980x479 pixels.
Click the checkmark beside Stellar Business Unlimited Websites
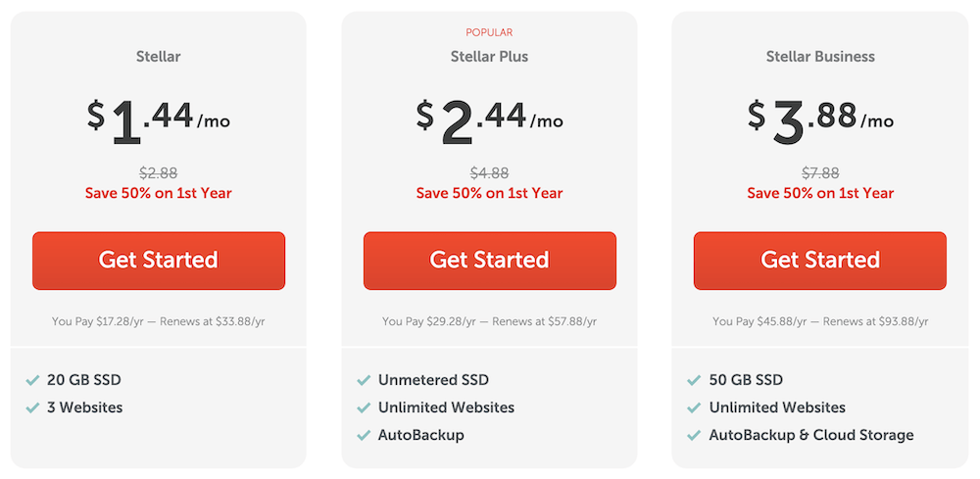coord(694,408)
